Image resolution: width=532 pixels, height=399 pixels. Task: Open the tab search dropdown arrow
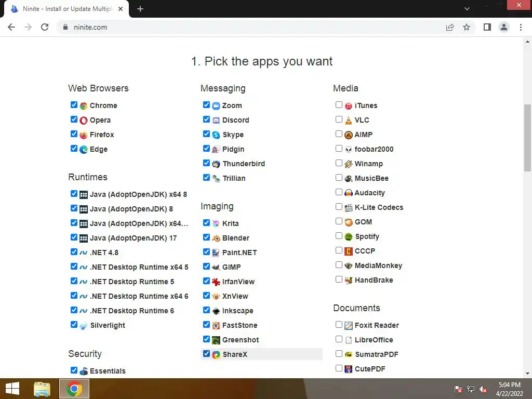tap(467, 9)
